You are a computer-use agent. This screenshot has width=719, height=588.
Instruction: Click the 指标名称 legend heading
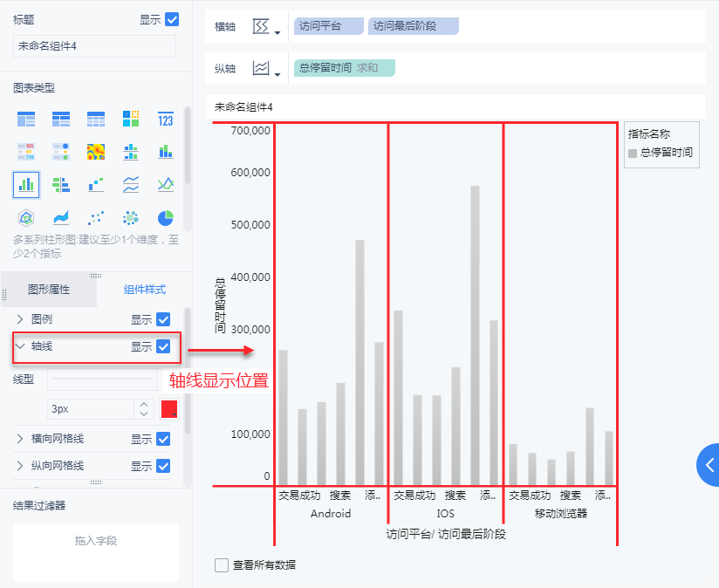click(x=649, y=133)
